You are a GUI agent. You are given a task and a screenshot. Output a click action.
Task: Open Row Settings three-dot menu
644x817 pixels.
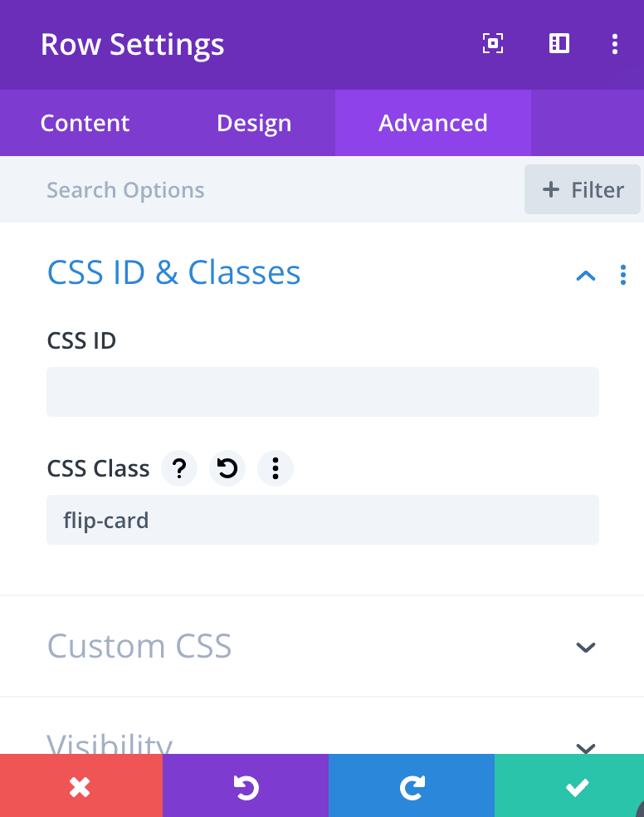615,44
